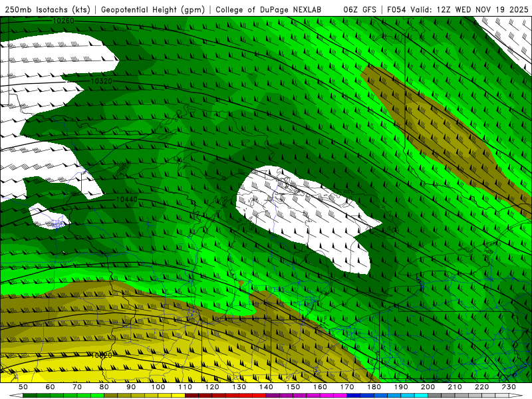Click the 210 value on the color scale
This screenshot has width=532, height=399.
coord(455,387)
